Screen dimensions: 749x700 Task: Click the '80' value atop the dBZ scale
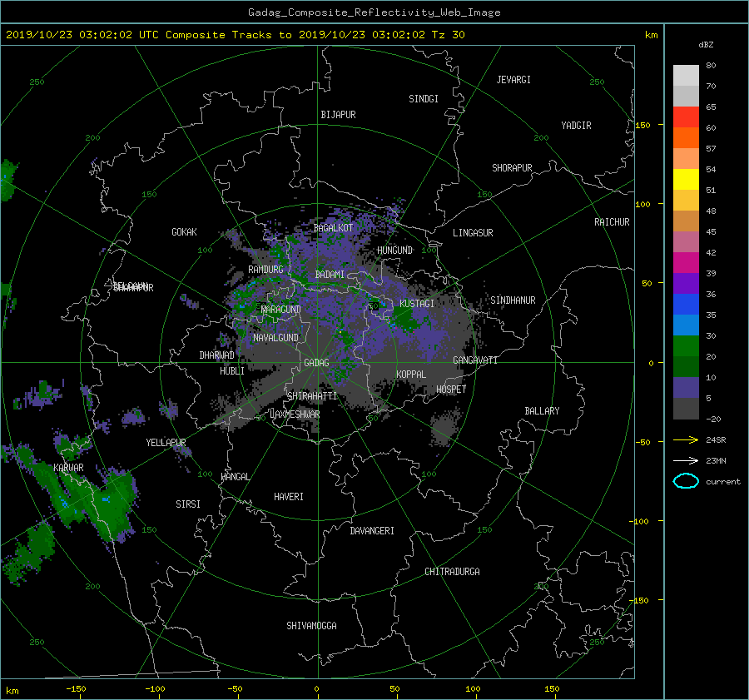(x=711, y=66)
